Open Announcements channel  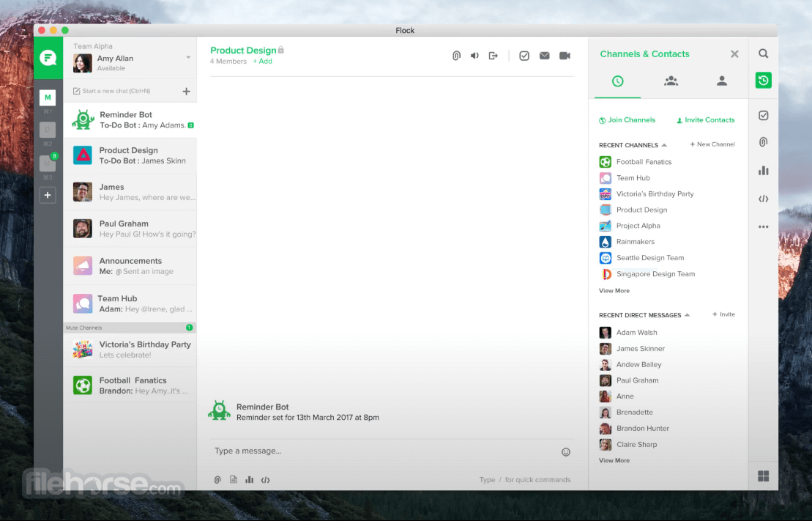point(130,266)
